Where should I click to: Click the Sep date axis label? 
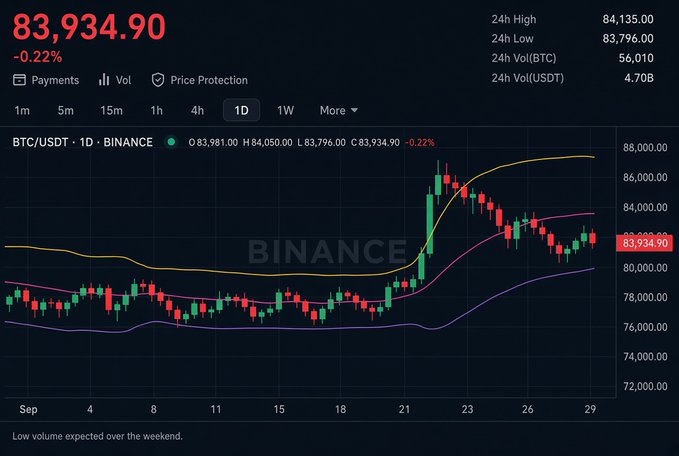coord(28,410)
